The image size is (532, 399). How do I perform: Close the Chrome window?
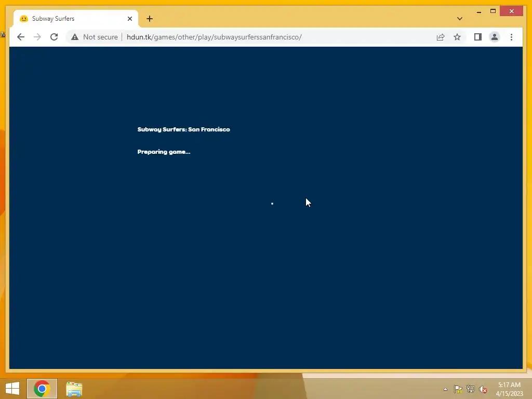(x=512, y=11)
